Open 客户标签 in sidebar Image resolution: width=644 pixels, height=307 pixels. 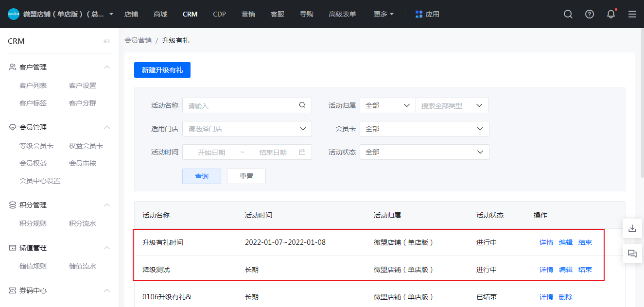[33, 103]
